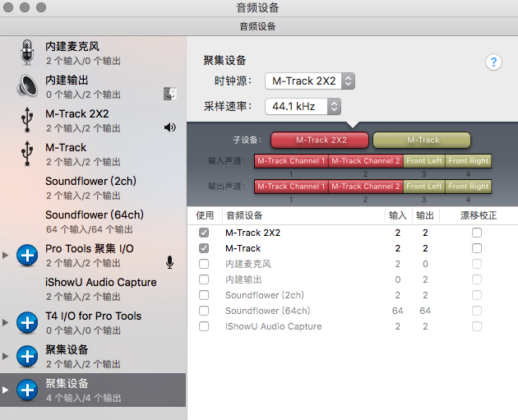Expand the selected 聚集设备 disclosure triangle
The image size is (518, 420).
(5, 390)
